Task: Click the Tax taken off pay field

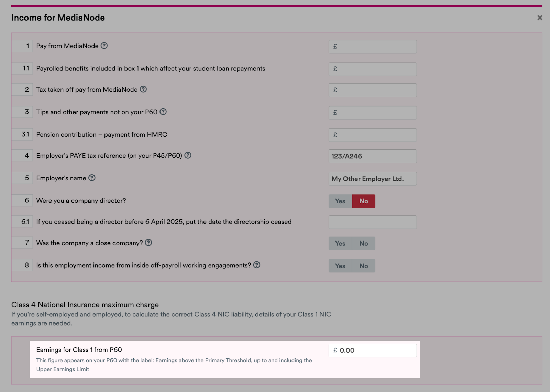Action: [373, 90]
